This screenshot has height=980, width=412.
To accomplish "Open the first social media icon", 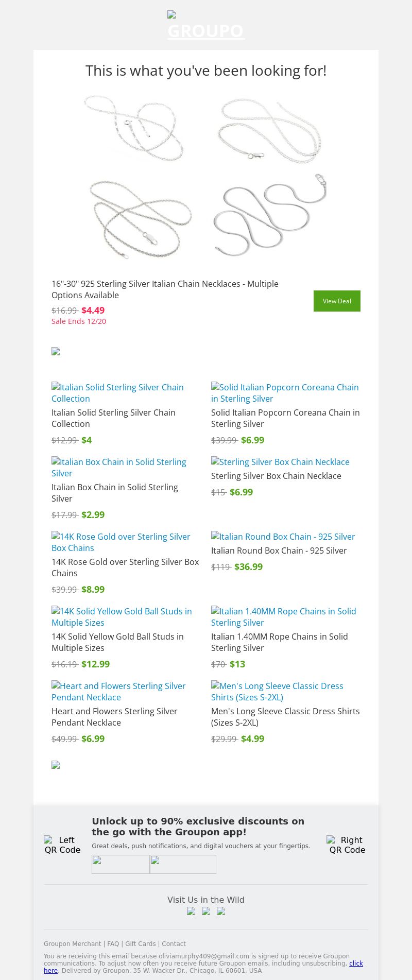I will click(x=191, y=911).
